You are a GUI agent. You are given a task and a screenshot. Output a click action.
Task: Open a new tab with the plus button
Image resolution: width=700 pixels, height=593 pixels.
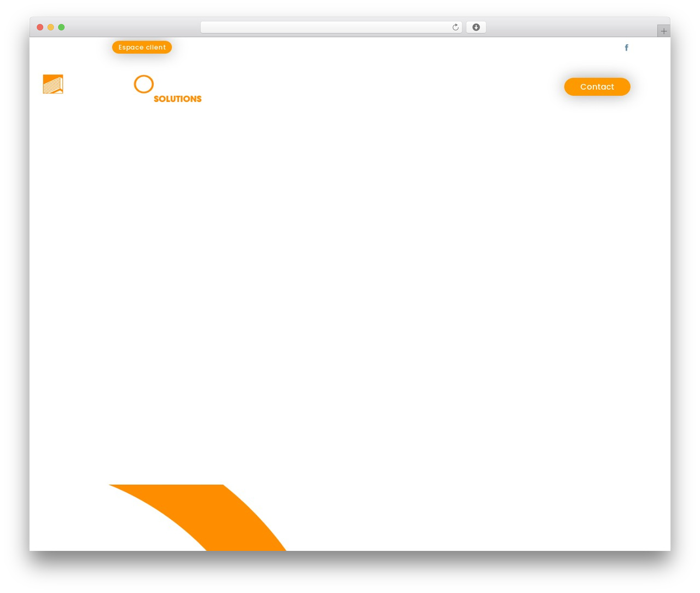pyautogui.click(x=664, y=31)
